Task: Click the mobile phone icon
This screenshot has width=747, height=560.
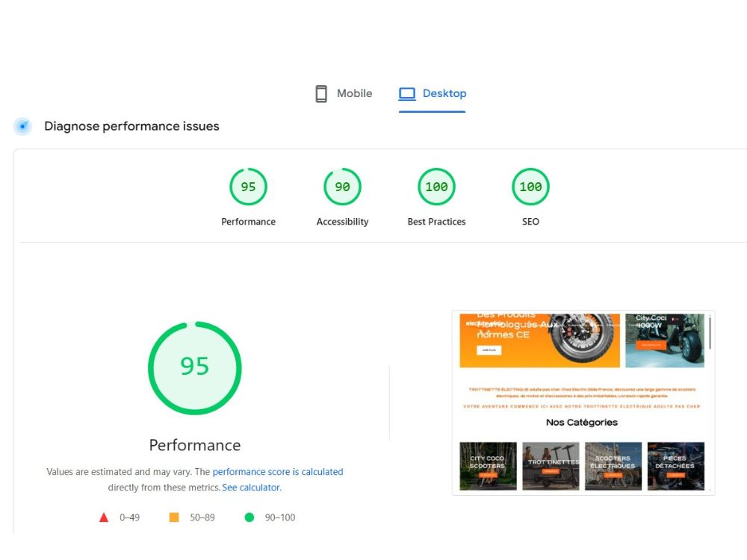Action: [321, 93]
